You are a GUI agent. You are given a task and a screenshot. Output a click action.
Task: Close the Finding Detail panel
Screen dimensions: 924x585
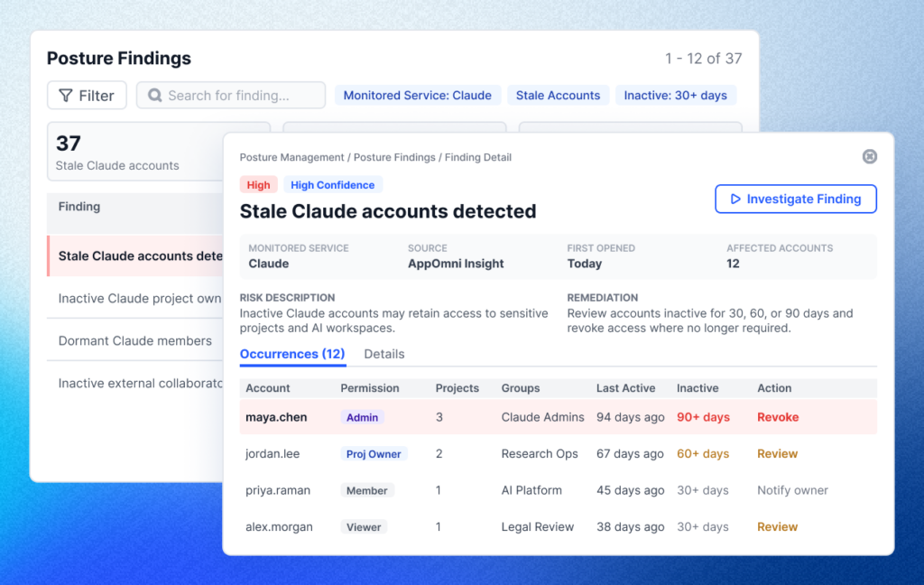pos(869,156)
